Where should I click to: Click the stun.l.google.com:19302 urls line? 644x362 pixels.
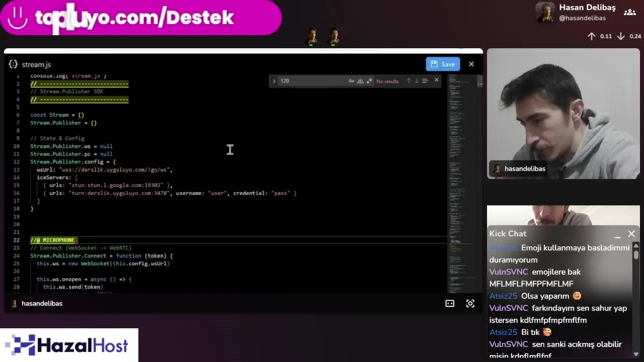point(108,186)
